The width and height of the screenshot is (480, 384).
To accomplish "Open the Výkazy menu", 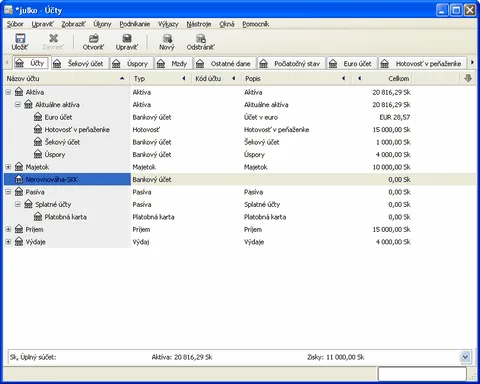I will click(168, 24).
